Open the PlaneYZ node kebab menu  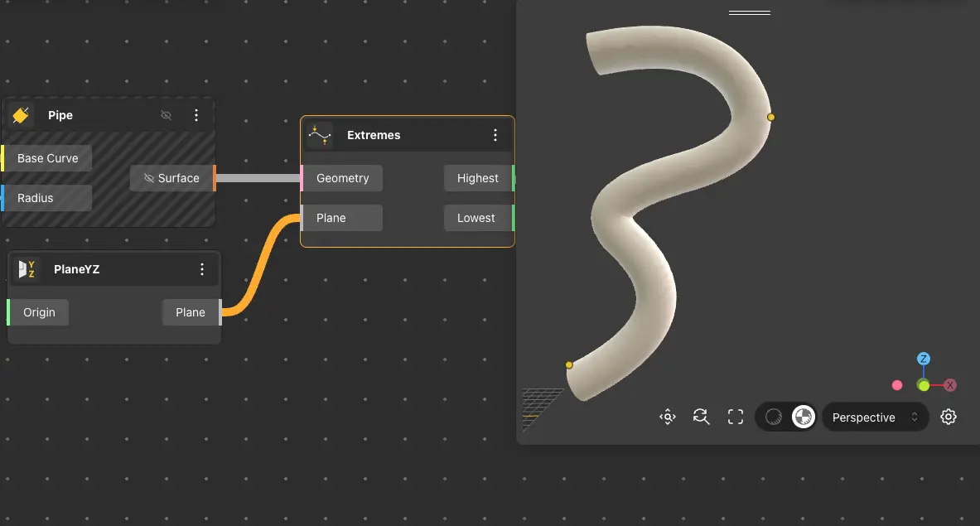202,269
